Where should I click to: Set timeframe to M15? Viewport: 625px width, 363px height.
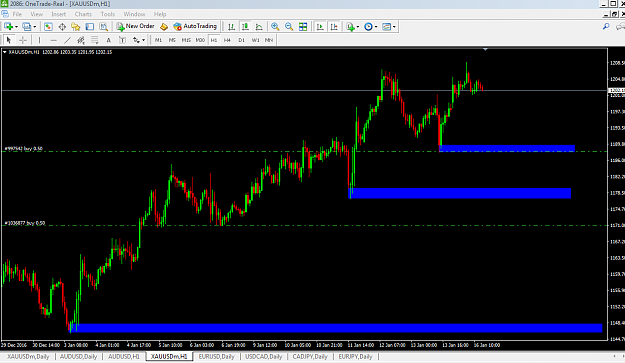tap(186, 40)
